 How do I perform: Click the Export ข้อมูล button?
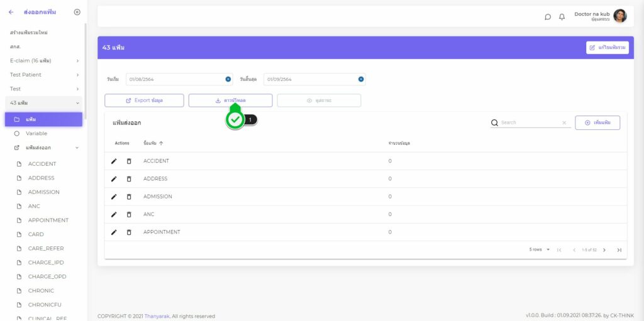pos(144,101)
